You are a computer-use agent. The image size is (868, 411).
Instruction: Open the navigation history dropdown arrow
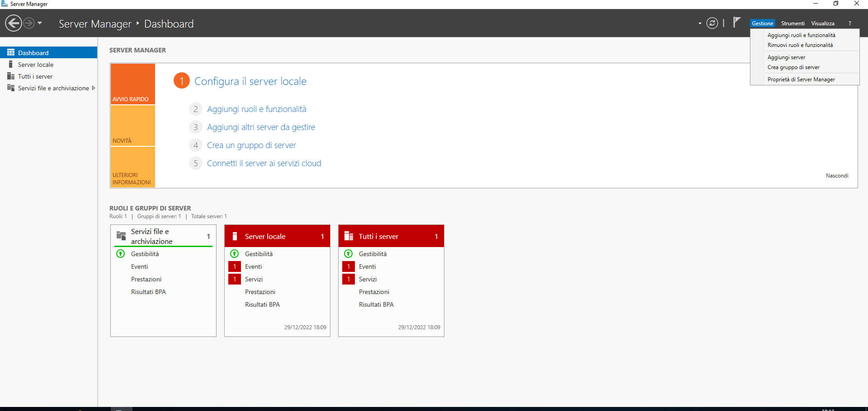point(40,23)
